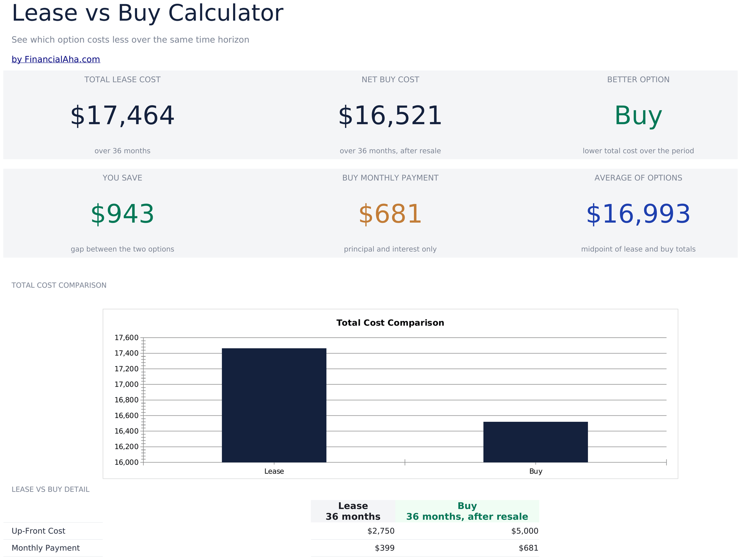Click 'principal and interest only' caption
The height and width of the screenshot is (560, 741).
[390, 249]
